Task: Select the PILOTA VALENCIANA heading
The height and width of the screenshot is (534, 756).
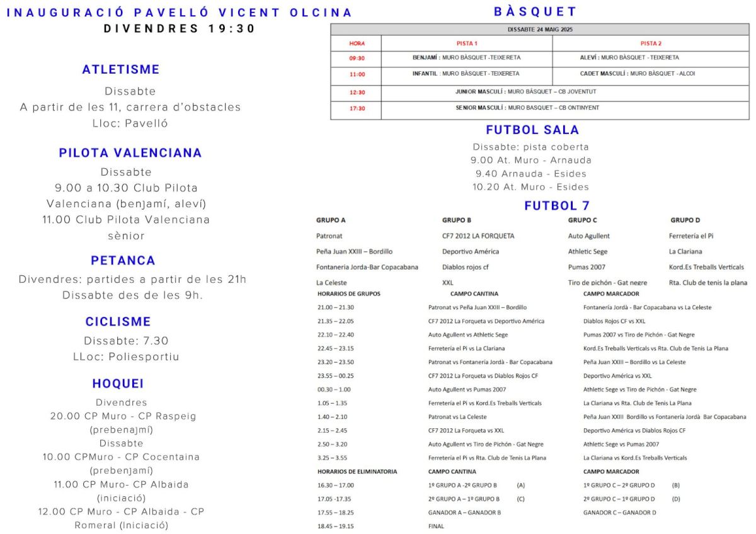Action: [130, 153]
